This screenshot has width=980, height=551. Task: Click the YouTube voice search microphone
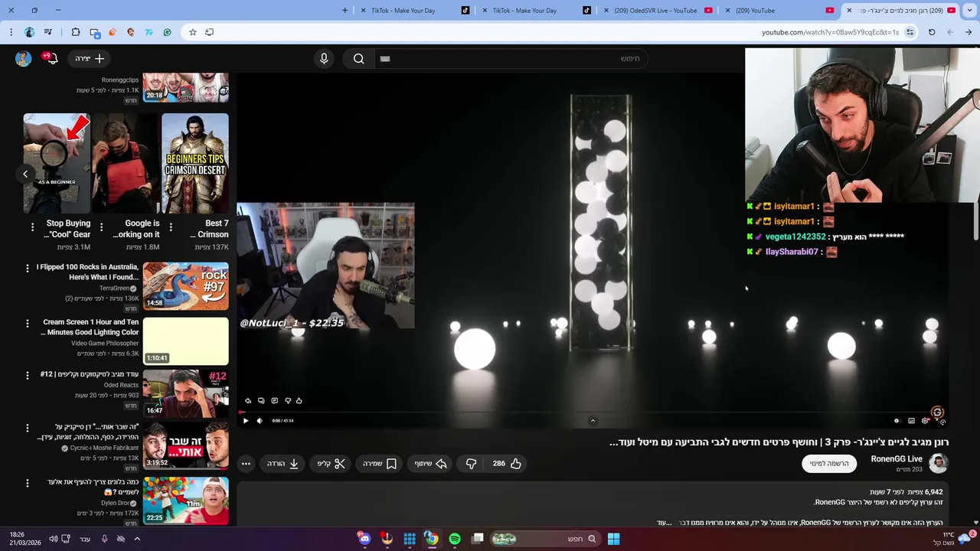(324, 59)
